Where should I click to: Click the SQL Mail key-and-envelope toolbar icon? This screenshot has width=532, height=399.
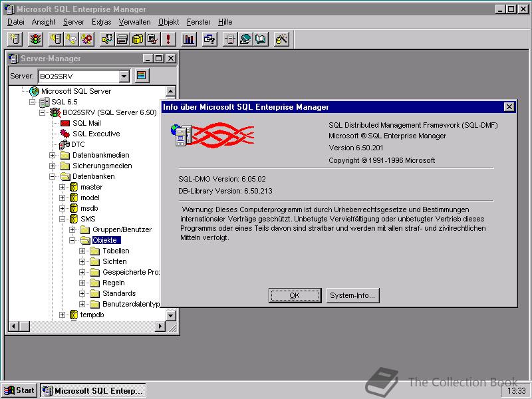(x=71, y=39)
